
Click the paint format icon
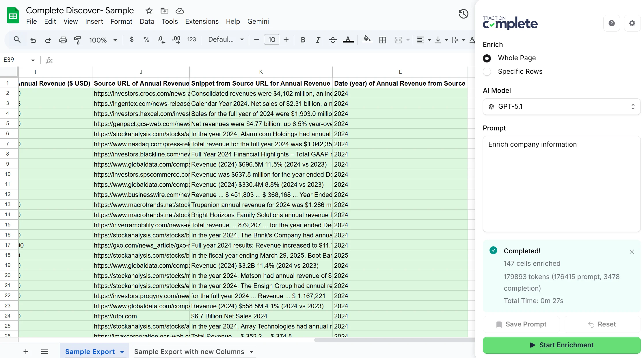click(77, 40)
